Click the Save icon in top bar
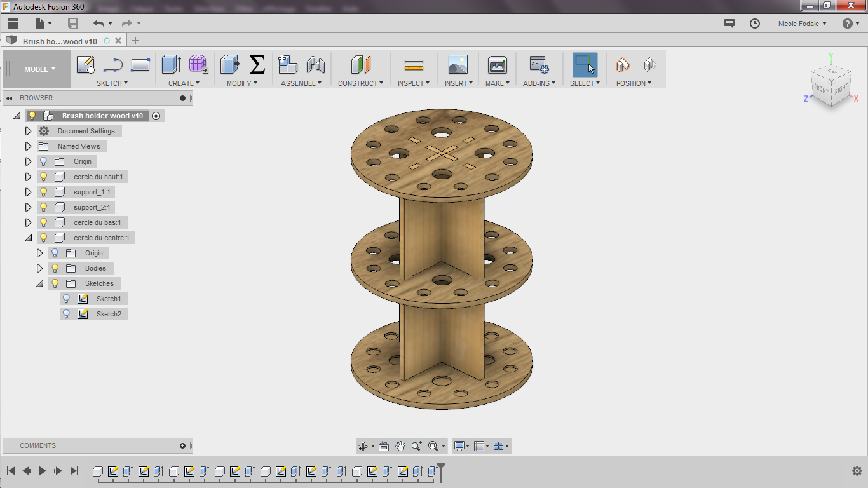868x488 pixels. 73,24
